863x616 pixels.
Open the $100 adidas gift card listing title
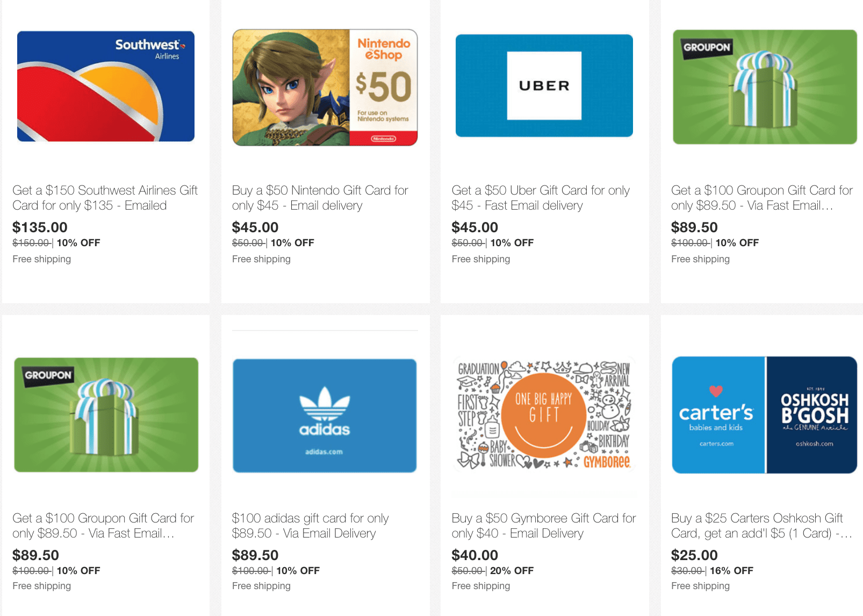[311, 526]
